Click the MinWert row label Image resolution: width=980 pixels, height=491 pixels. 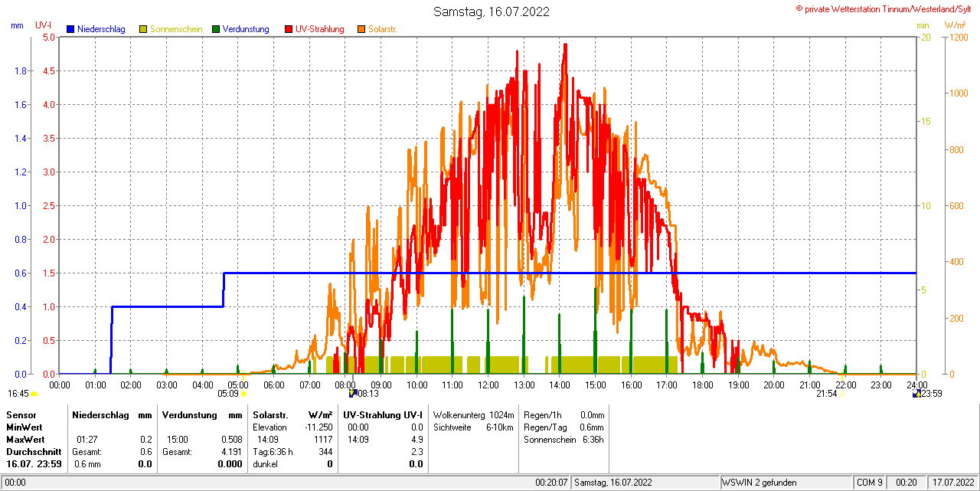pyautogui.click(x=24, y=427)
